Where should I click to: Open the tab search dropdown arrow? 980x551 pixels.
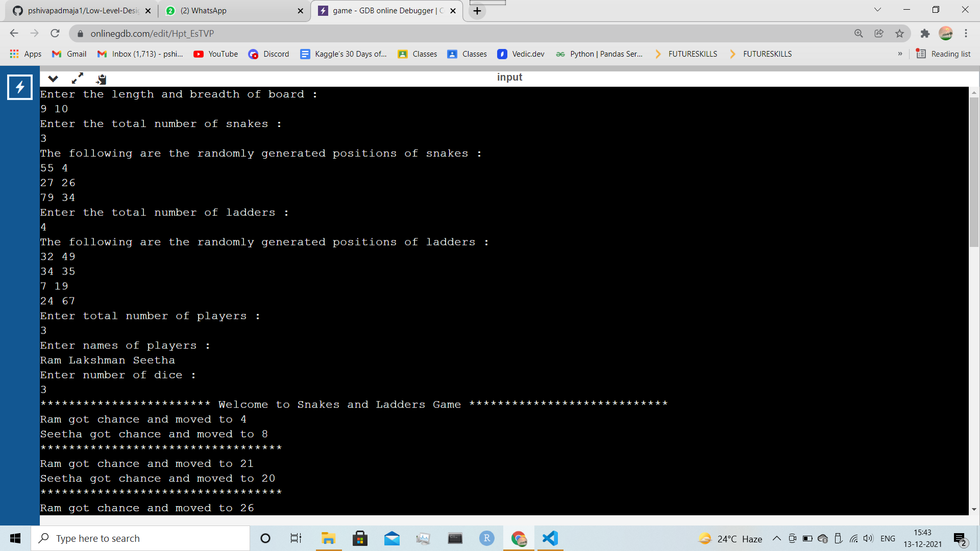pos(877,10)
